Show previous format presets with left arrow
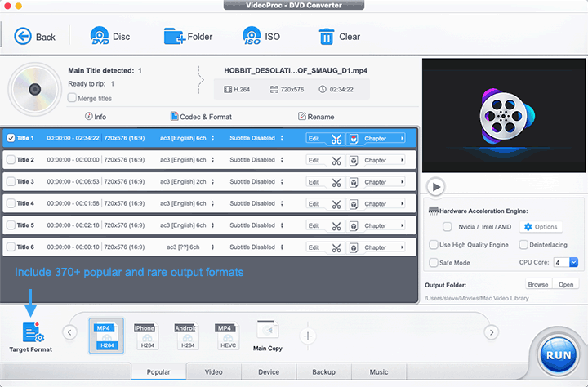The width and height of the screenshot is (588, 387). pos(69,332)
